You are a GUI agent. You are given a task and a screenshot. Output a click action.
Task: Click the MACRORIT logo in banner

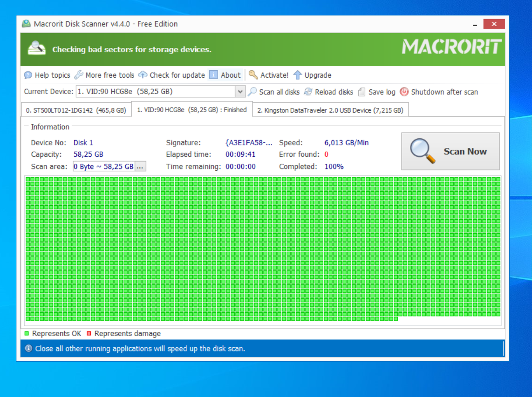pos(451,47)
